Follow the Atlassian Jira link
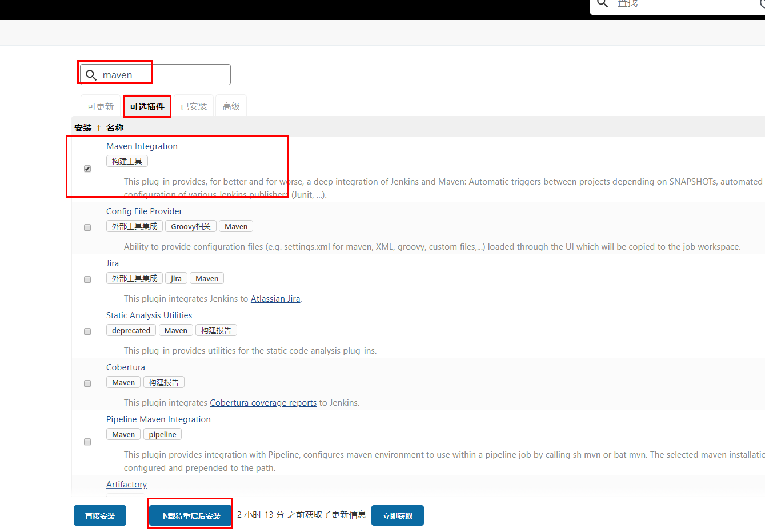 click(x=275, y=299)
